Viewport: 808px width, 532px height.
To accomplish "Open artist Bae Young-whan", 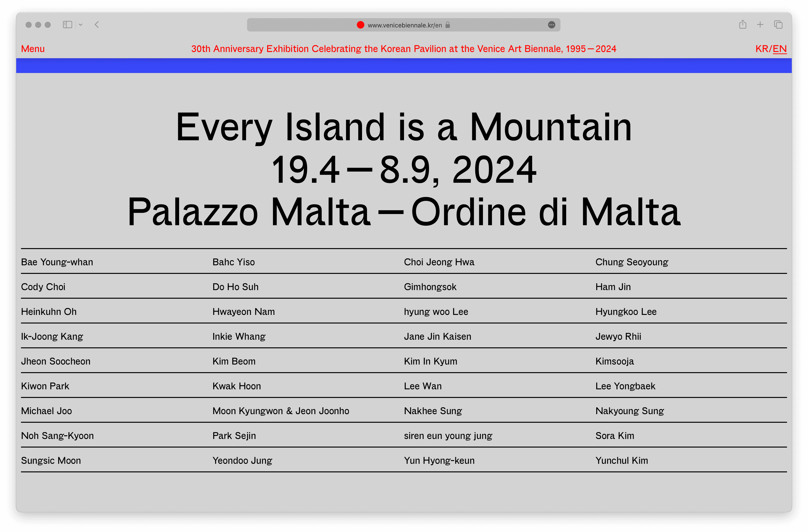I will point(57,262).
